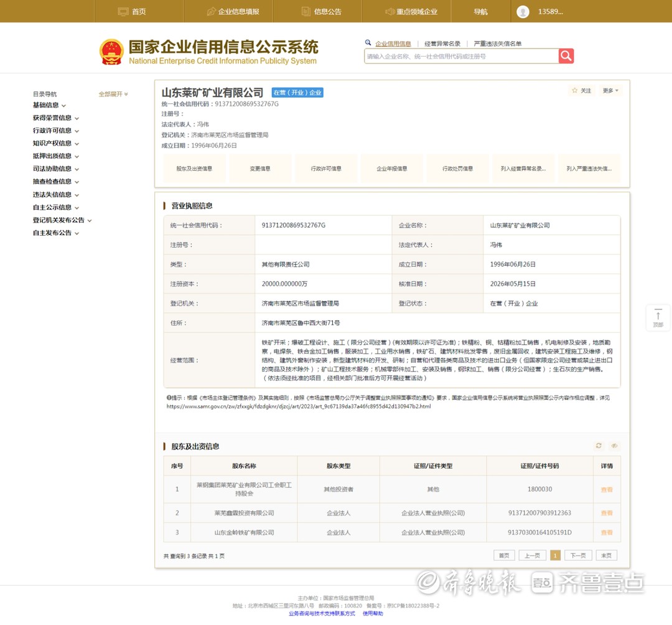
Task: Click the 其他有限责任公司 type value
Action: 286,264
